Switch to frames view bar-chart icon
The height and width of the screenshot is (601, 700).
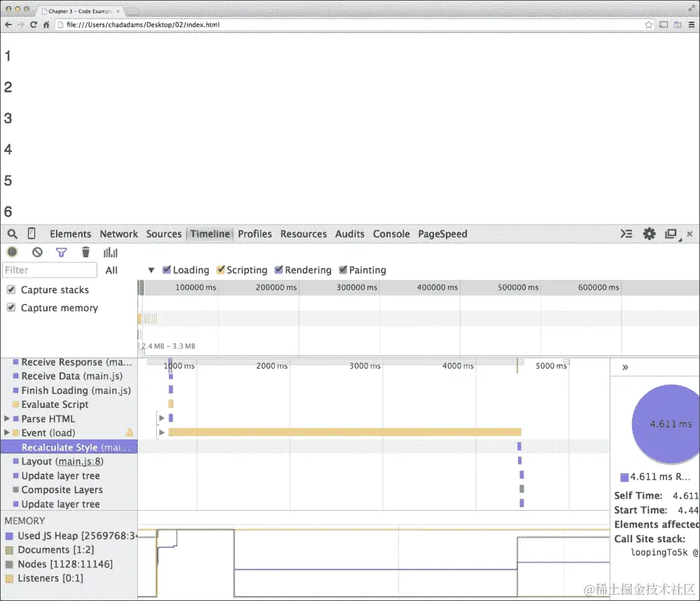(111, 253)
